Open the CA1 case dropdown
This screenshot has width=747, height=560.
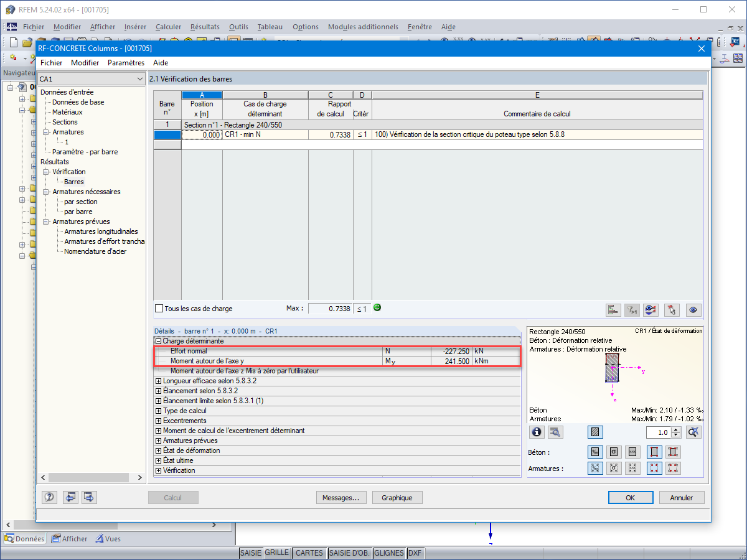tap(139, 79)
